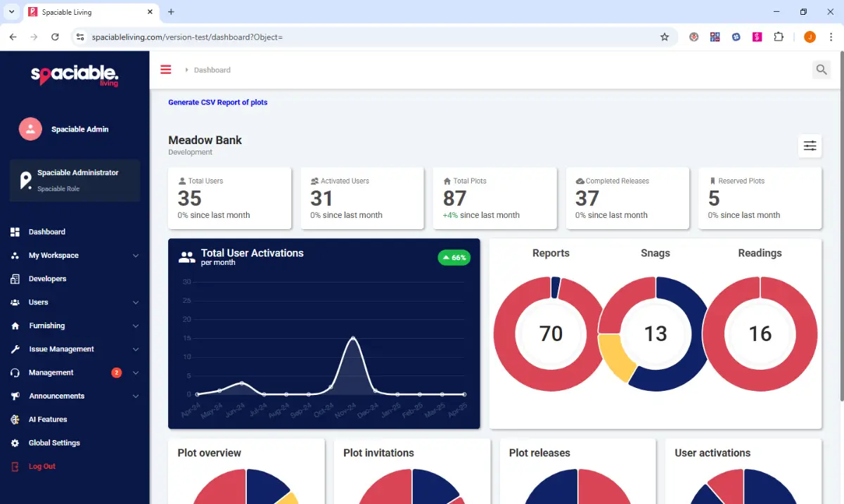Click the My Workspace icon in sidebar
The height and width of the screenshot is (504, 844).
coord(15,255)
